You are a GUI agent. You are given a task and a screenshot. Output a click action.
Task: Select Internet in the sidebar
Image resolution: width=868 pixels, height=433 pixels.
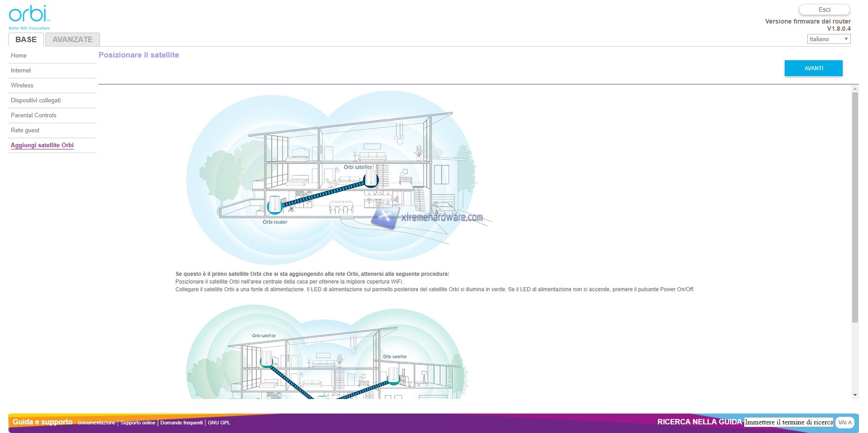coord(21,71)
